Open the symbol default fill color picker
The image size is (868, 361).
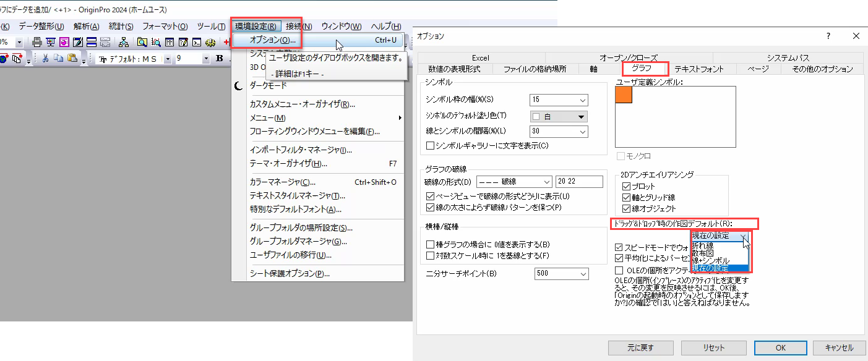pos(559,116)
